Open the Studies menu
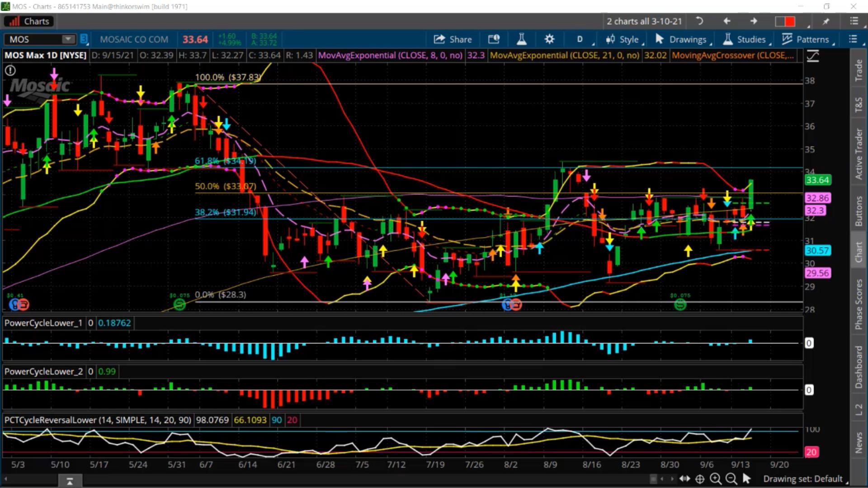 click(746, 39)
